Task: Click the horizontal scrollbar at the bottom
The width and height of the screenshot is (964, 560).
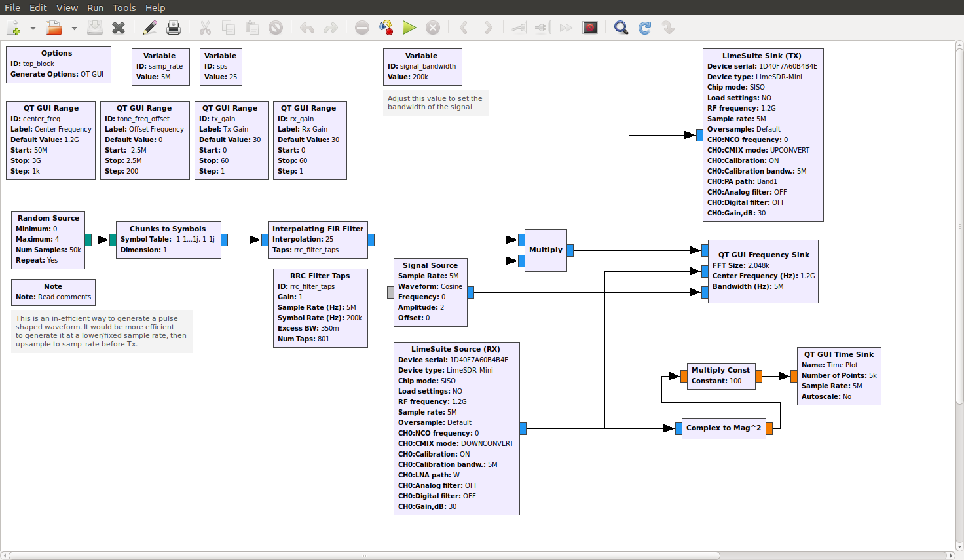Action: (x=364, y=555)
